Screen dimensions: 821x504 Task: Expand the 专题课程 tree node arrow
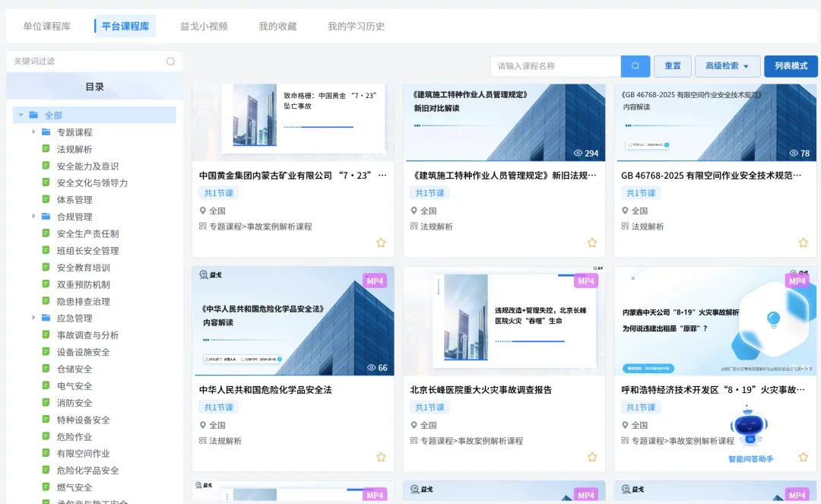(x=33, y=132)
